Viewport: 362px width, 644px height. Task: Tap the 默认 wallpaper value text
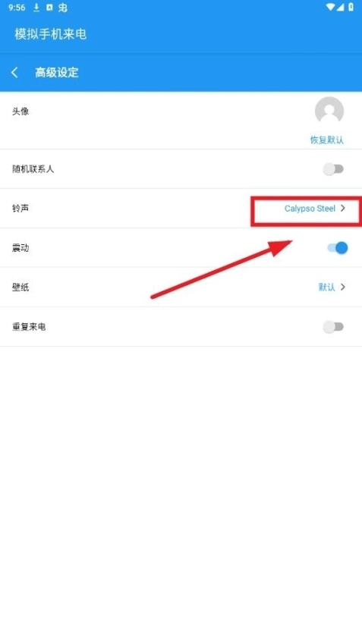(x=326, y=287)
